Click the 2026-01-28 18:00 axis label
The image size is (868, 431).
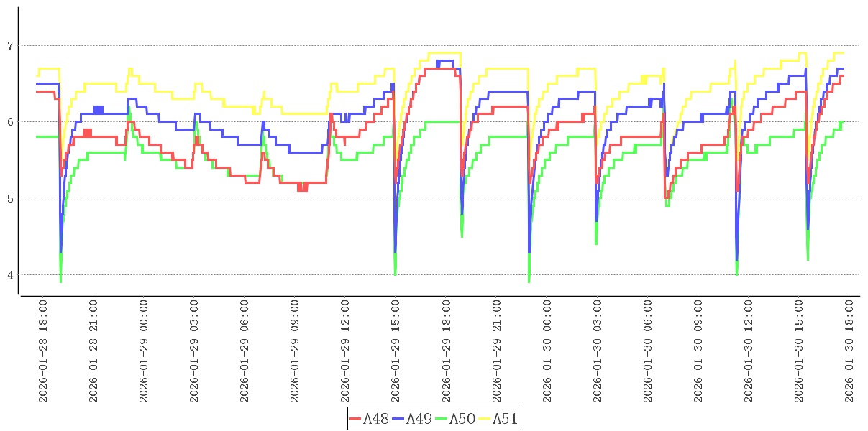pos(42,351)
